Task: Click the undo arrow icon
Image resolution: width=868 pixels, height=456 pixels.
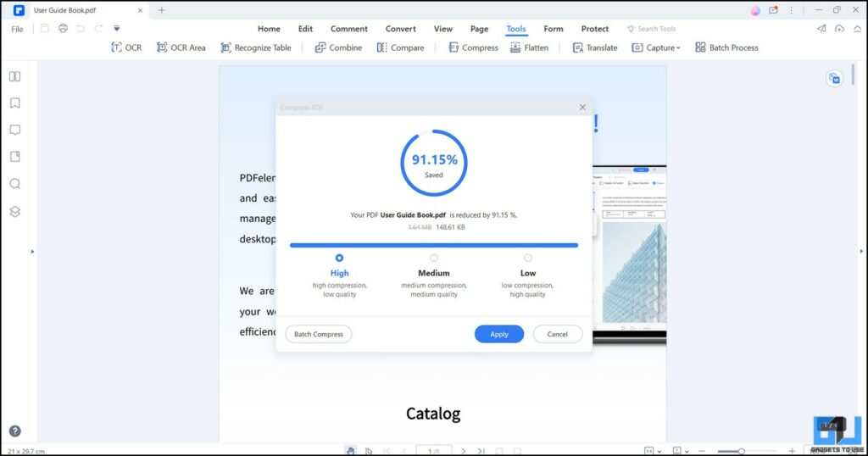Action: [81, 28]
